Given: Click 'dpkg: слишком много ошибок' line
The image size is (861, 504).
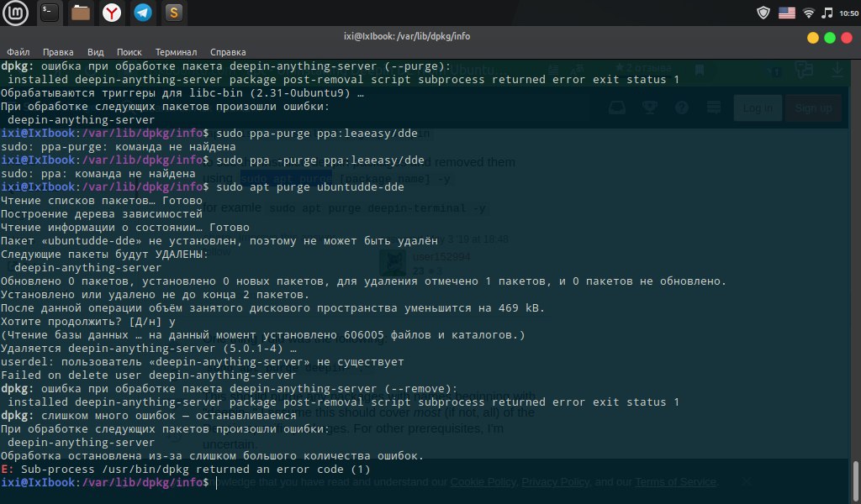Looking at the screenshot, I should [x=148, y=416].
